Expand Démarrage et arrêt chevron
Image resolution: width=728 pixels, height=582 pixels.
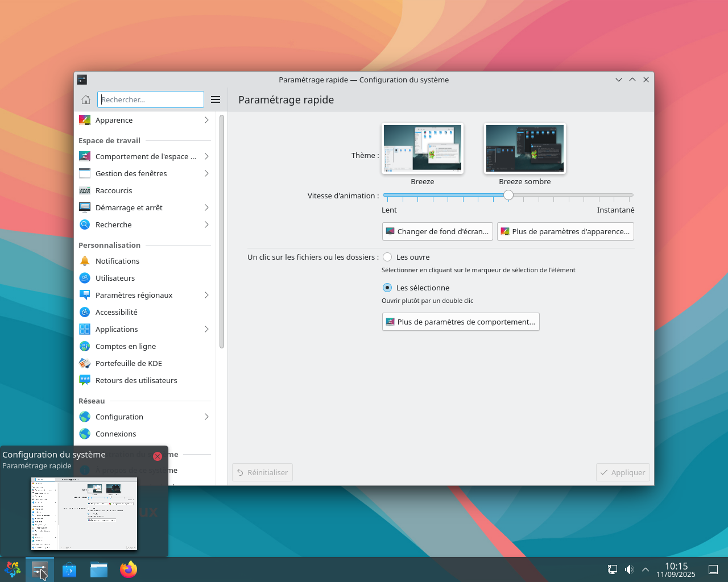[206, 207]
